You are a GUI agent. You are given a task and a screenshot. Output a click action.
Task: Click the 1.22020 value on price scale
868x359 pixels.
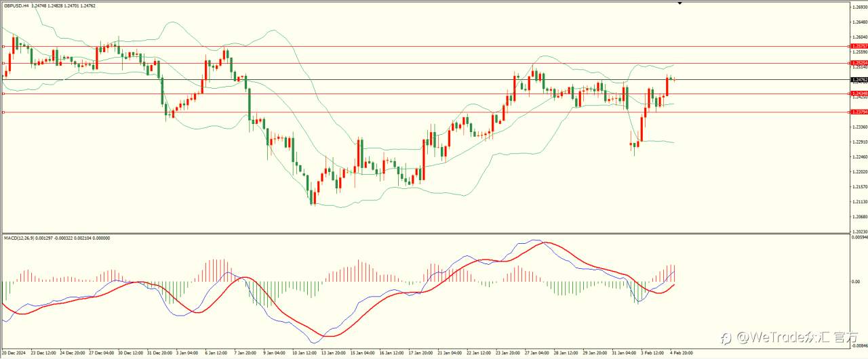click(x=860, y=171)
